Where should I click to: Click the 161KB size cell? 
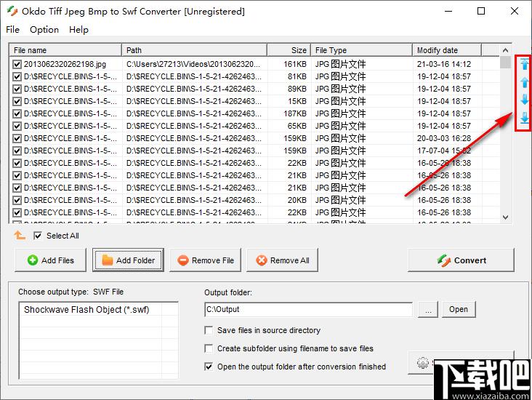pos(295,64)
